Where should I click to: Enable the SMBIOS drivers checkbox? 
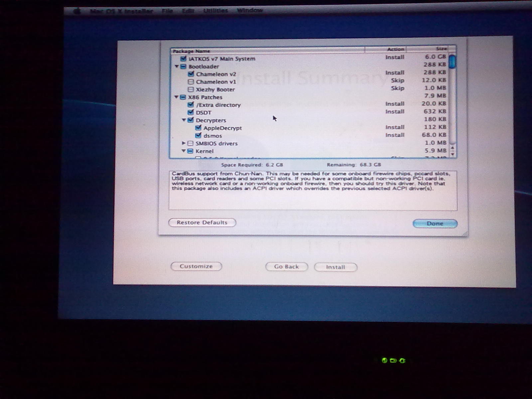[190, 143]
